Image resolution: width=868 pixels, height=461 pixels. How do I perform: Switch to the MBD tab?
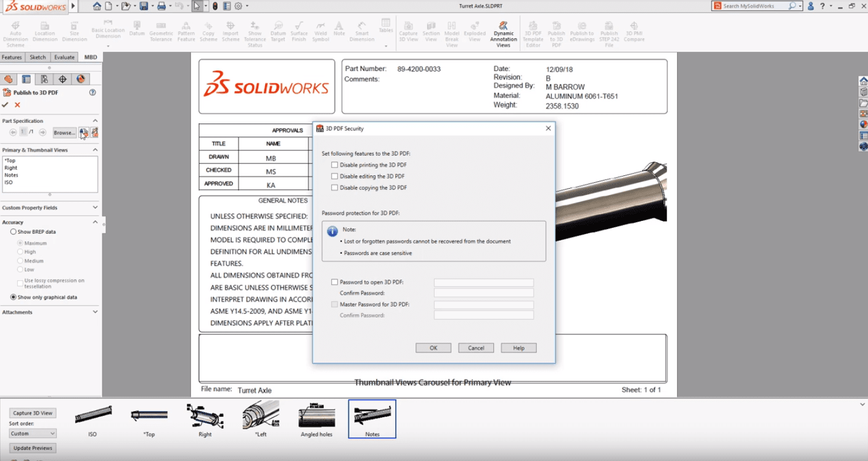(x=91, y=57)
